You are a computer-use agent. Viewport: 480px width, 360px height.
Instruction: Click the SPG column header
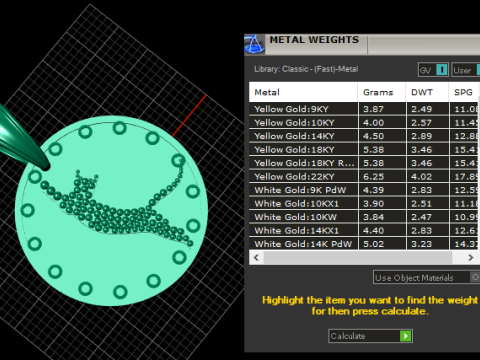(x=464, y=92)
